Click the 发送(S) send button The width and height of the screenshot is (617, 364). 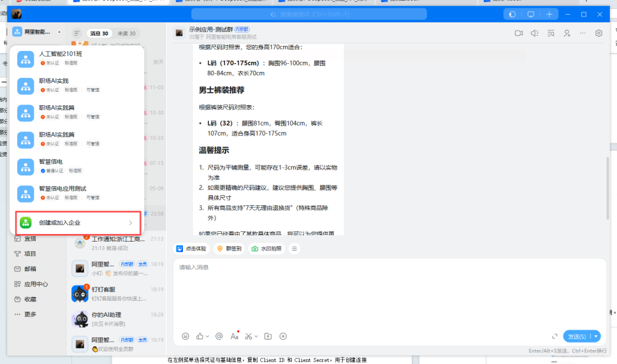point(577,337)
